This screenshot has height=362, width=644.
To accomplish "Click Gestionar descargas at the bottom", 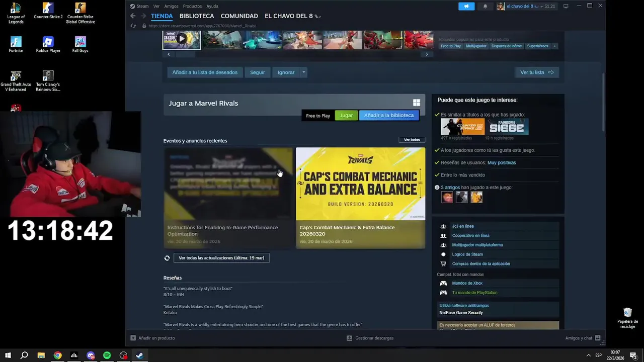I will coord(370,338).
